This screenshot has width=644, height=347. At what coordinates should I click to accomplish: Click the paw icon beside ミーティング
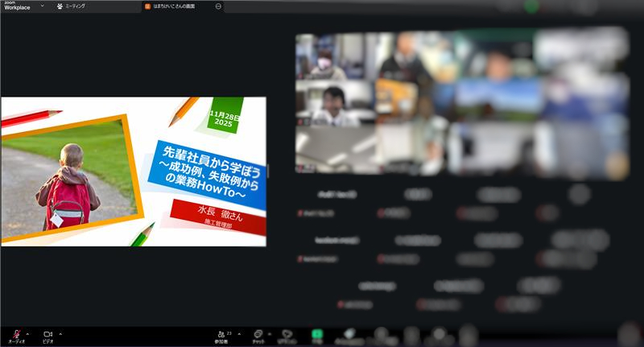point(60,6)
